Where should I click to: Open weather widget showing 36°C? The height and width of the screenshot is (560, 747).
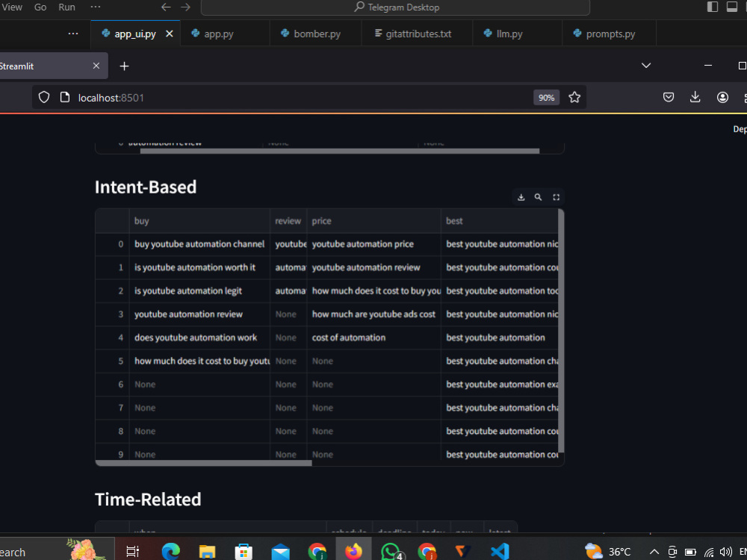point(608,552)
